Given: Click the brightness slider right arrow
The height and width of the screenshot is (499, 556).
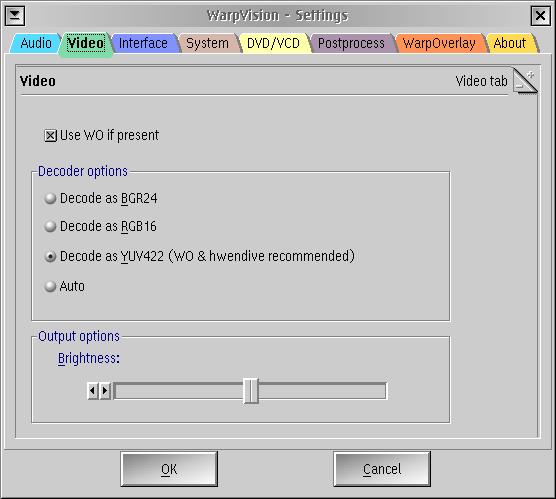Looking at the screenshot, I should (105, 390).
